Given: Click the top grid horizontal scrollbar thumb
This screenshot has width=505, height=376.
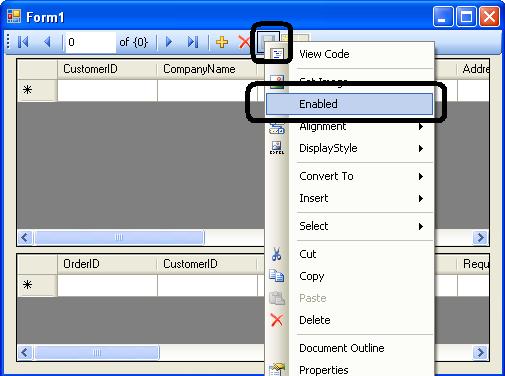Looking at the screenshot, I should click(119, 238).
